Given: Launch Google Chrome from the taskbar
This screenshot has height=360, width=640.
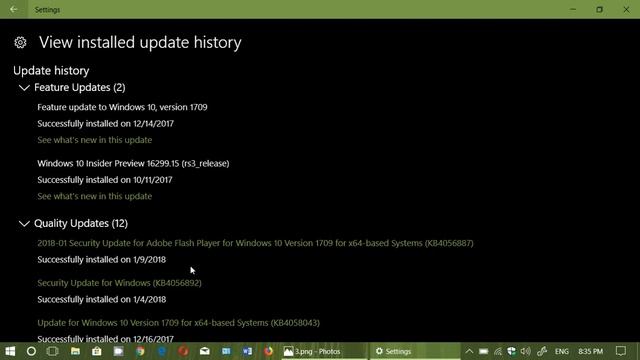Looking at the screenshot, I should [140, 351].
